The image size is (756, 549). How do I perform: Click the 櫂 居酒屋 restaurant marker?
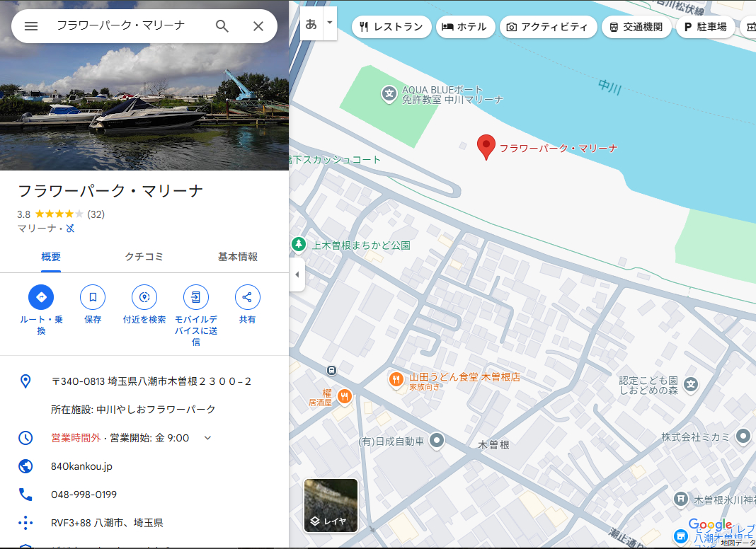344,397
